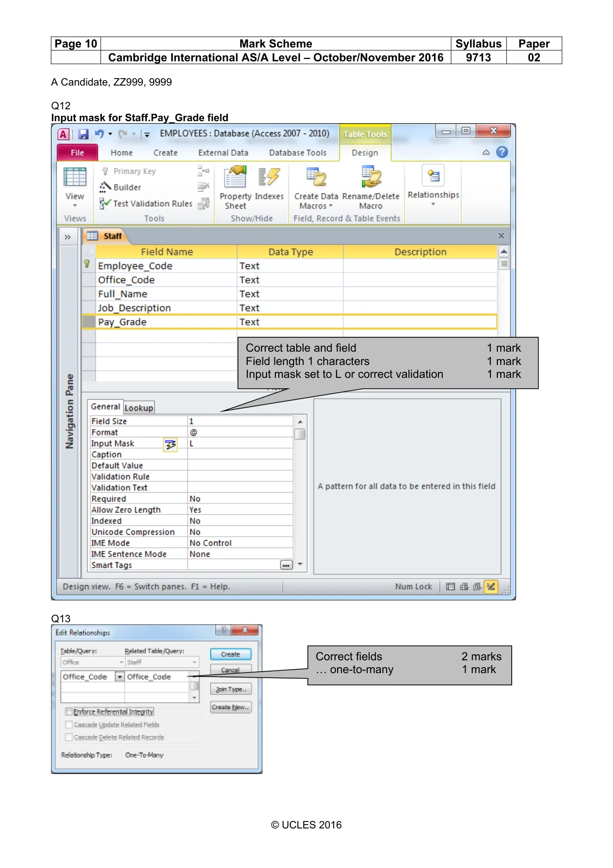Select the Lookup tab in field properties
This screenshot has width=613, height=868.
(139, 408)
